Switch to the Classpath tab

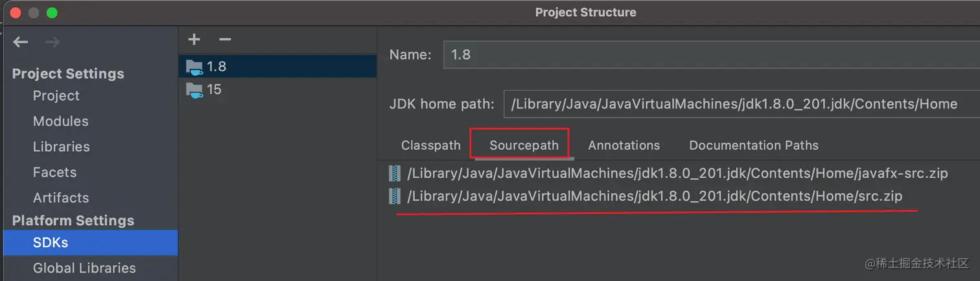(x=431, y=145)
